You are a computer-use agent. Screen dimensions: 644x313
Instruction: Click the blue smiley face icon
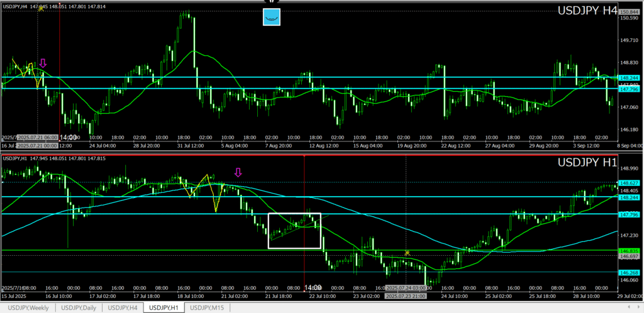271,17
